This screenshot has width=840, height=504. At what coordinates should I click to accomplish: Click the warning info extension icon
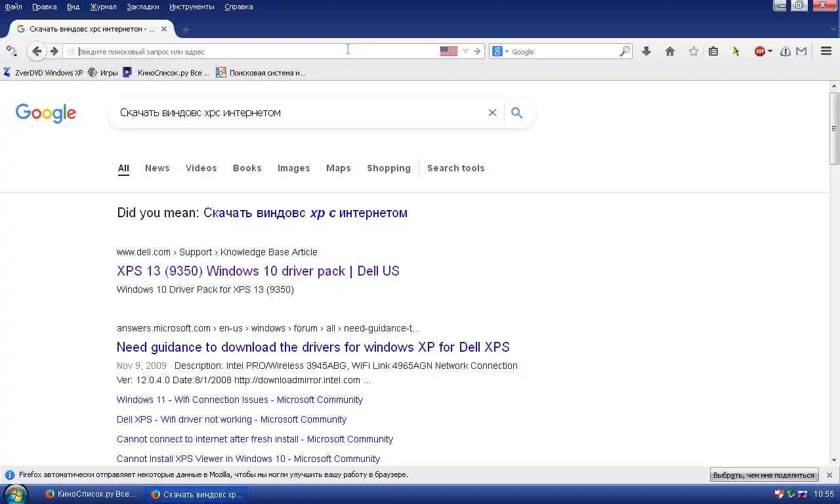(786, 51)
